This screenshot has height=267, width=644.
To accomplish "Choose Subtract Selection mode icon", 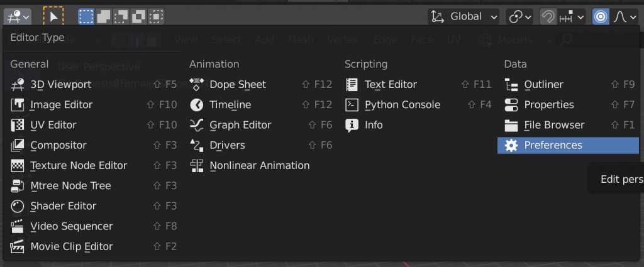I will click(121, 17).
